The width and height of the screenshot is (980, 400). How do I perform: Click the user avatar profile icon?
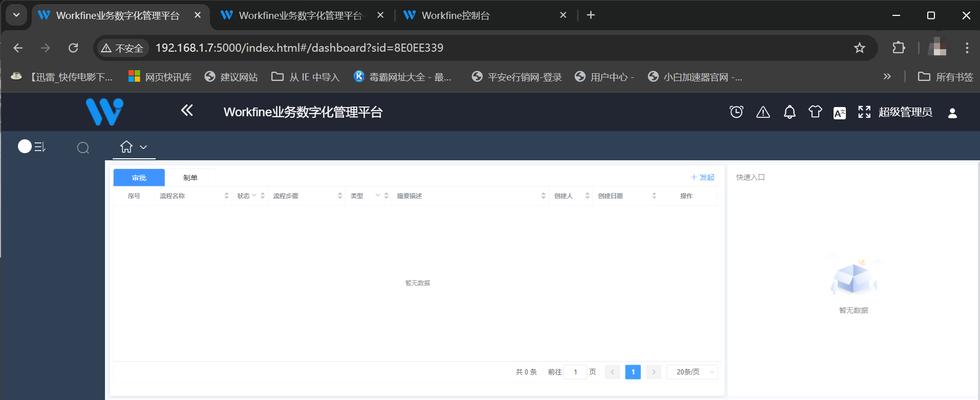952,113
